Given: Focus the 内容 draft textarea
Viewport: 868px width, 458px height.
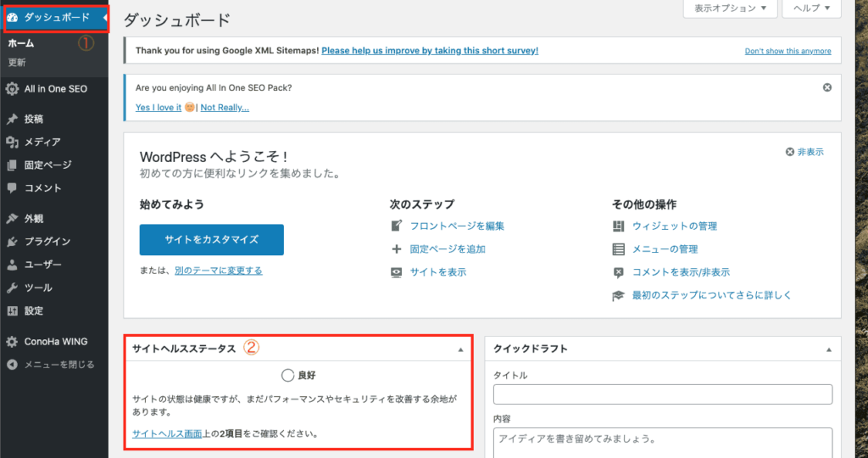Looking at the screenshot, I should pos(663,443).
